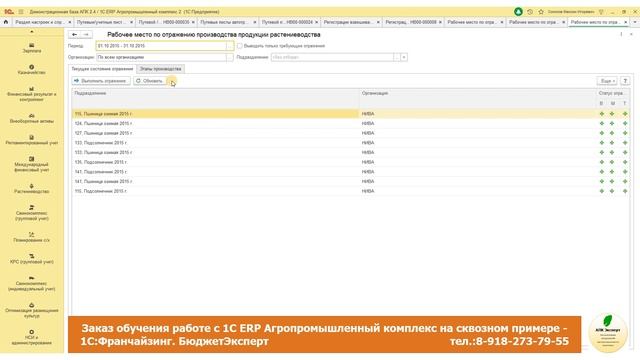Viewport: 640px width, 360px height.
Task: Close the 'Регистрация взвешива...' tab
Action: click(x=378, y=22)
